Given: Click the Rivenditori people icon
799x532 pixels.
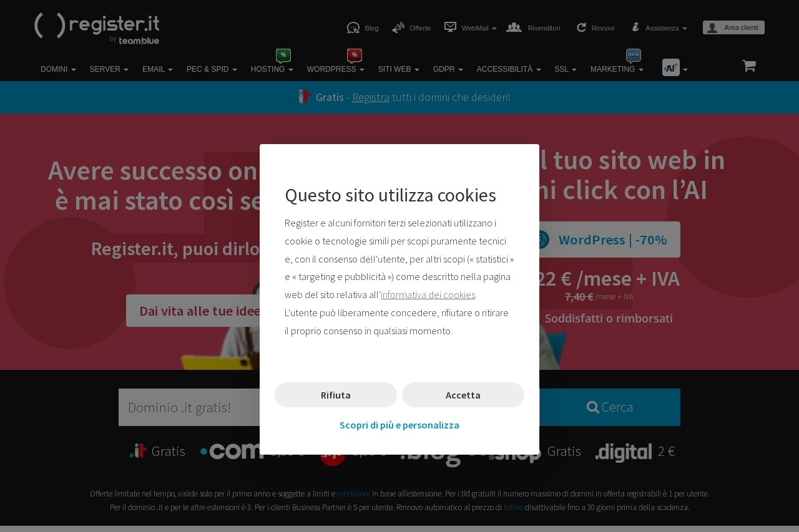Looking at the screenshot, I should (514, 27).
